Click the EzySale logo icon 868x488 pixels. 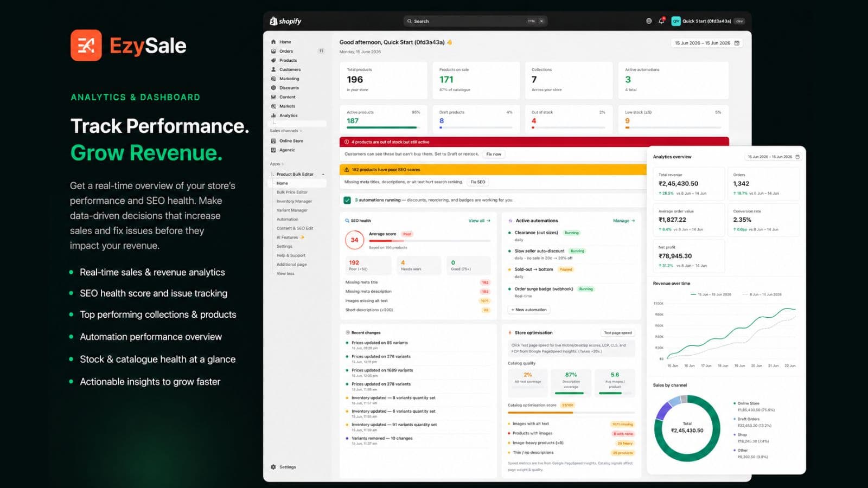pyautogui.click(x=86, y=46)
